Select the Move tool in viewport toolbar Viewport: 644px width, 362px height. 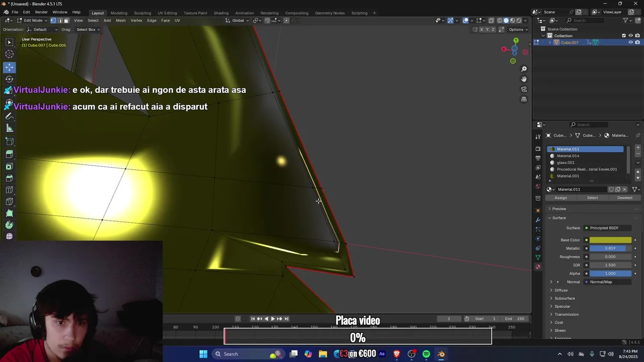9,67
